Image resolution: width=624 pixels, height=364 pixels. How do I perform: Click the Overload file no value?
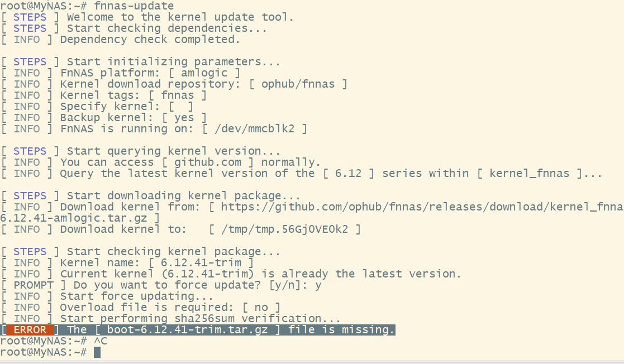tap(261, 308)
